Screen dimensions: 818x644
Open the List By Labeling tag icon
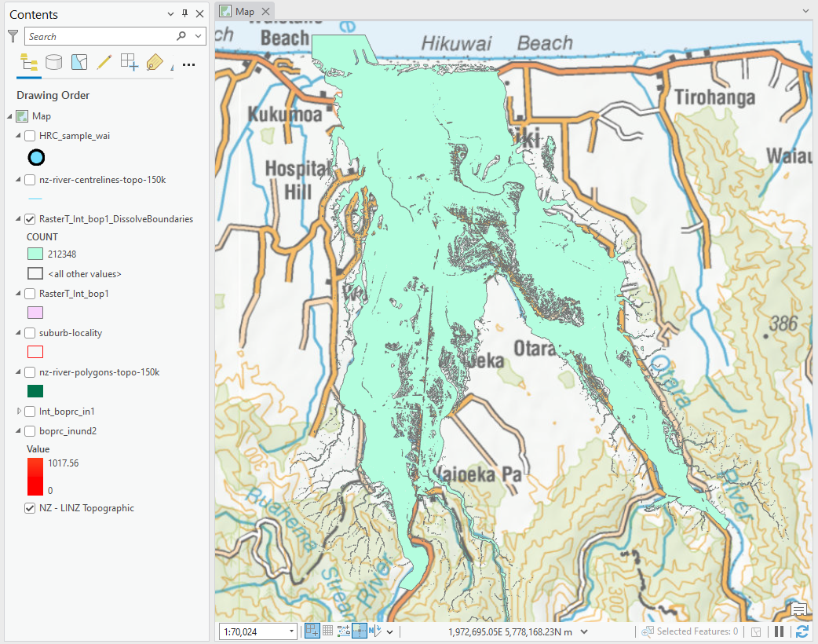(155, 62)
